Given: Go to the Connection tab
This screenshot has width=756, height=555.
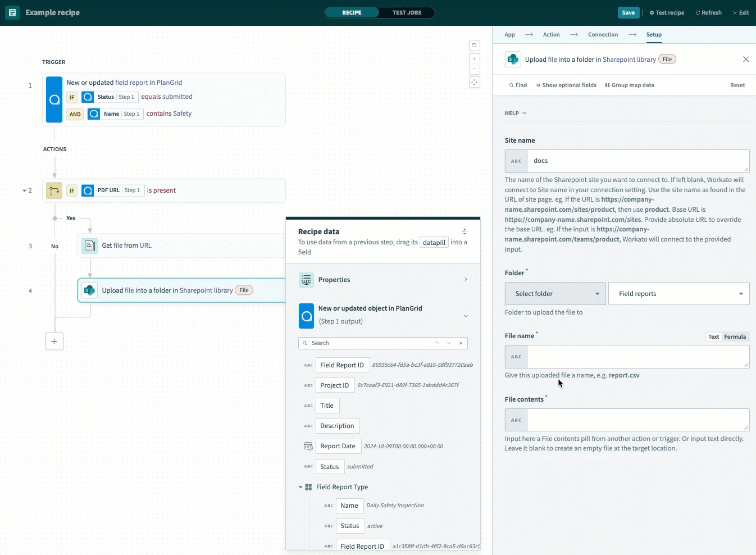Looking at the screenshot, I should pyautogui.click(x=603, y=35).
